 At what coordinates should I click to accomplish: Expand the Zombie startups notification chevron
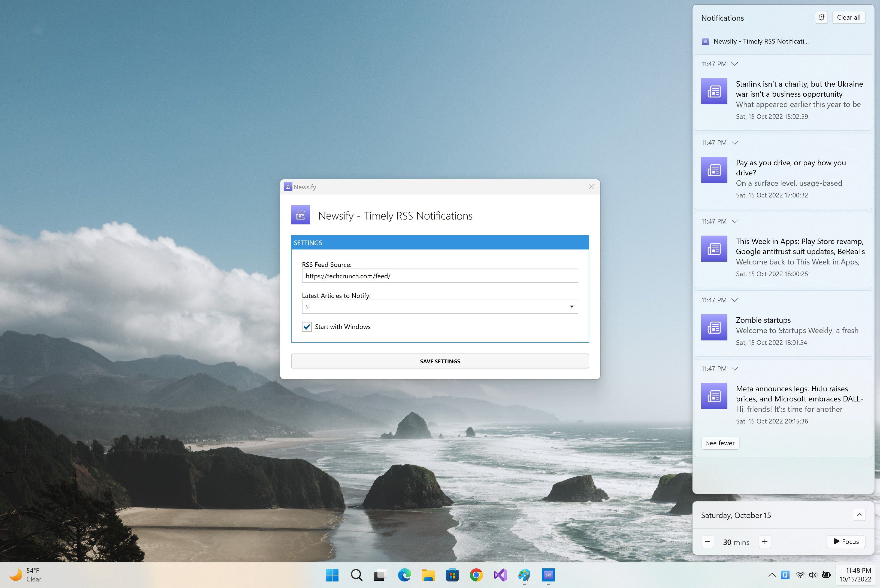[735, 300]
